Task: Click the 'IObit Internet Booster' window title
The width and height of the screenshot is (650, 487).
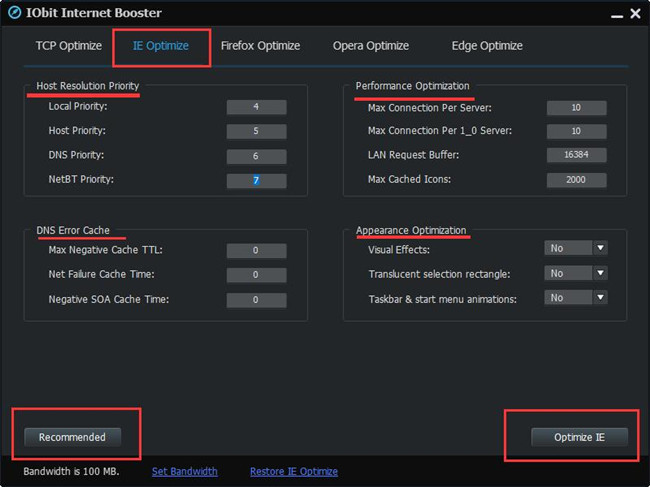Action: [94, 13]
